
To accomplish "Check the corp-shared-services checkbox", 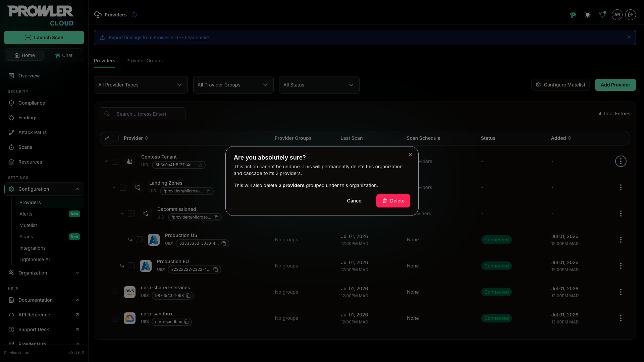I will (115, 292).
